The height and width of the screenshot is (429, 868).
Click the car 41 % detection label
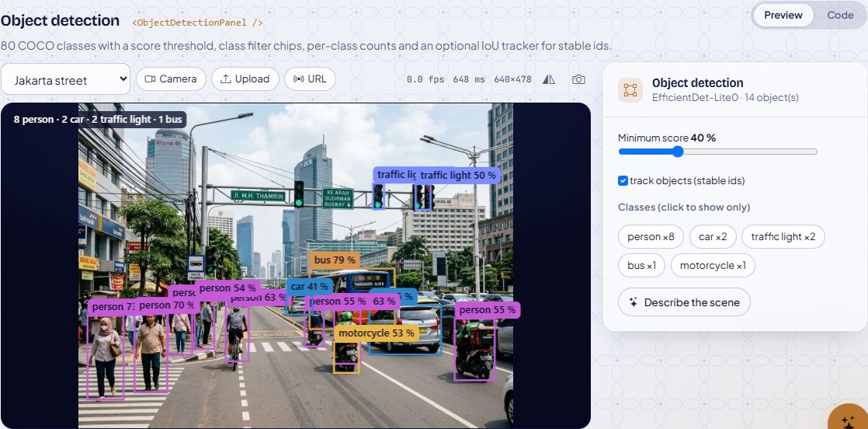point(310,287)
